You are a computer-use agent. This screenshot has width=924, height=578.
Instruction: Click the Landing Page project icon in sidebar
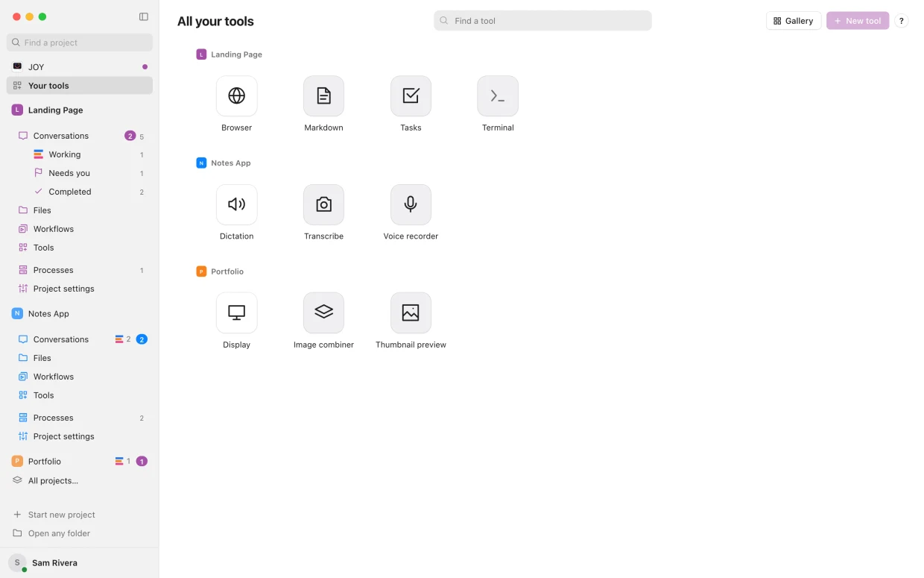point(17,110)
